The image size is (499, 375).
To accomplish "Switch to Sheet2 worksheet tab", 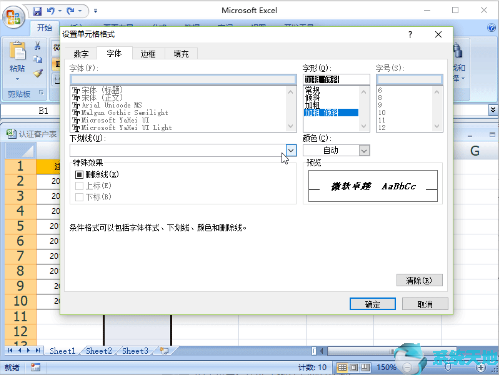I will click(99, 351).
